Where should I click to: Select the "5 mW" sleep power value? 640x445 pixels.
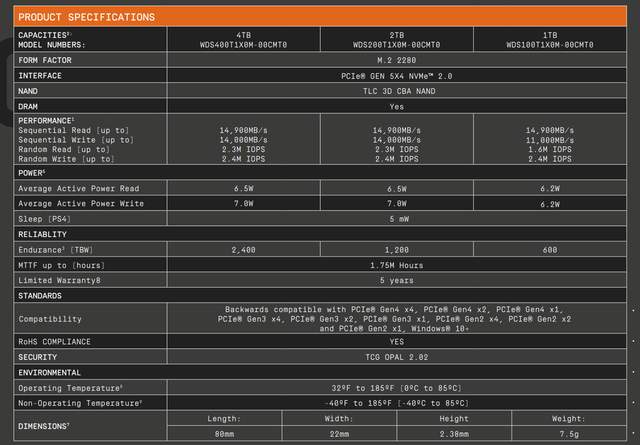pyautogui.click(x=399, y=219)
